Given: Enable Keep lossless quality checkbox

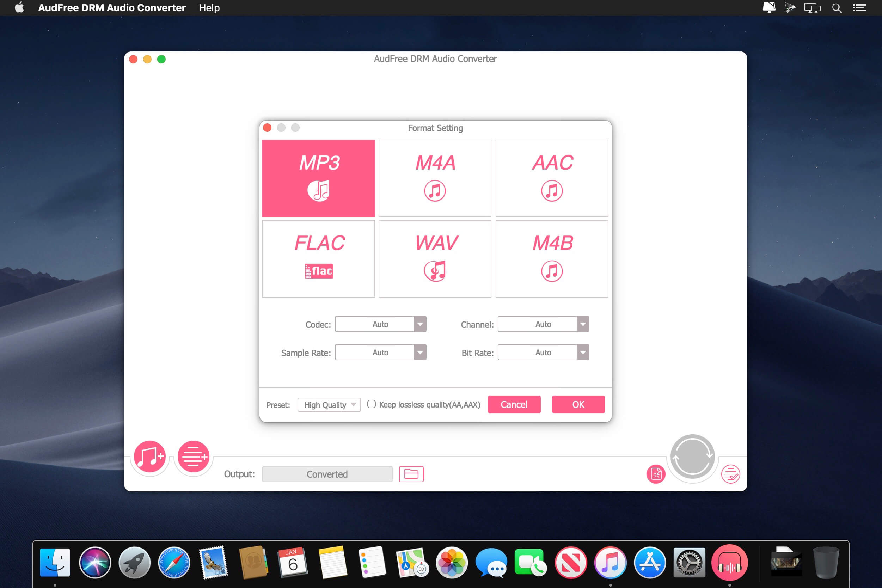Looking at the screenshot, I should (371, 404).
